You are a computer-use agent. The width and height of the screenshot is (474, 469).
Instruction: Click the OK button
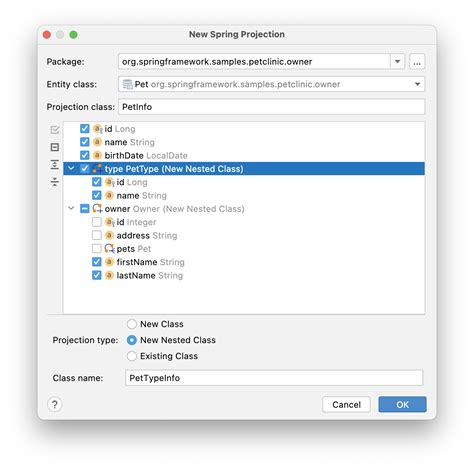pyautogui.click(x=402, y=405)
